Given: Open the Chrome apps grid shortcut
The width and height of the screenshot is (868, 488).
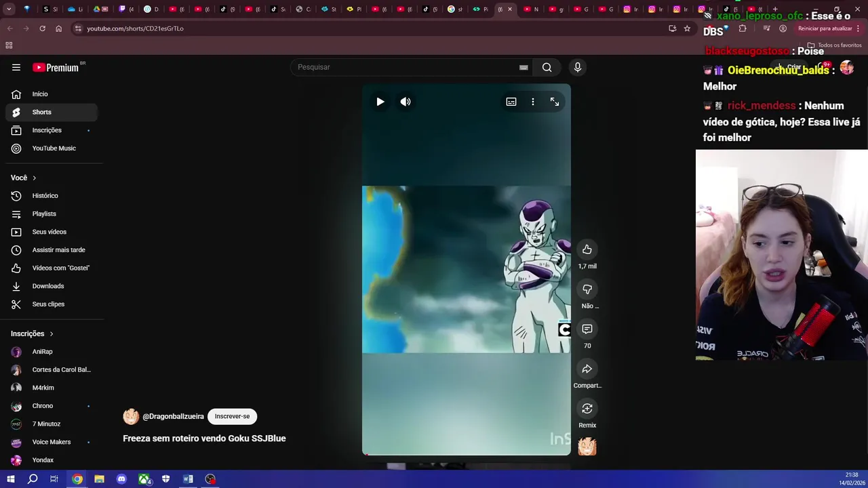Looking at the screenshot, I should point(9,45).
